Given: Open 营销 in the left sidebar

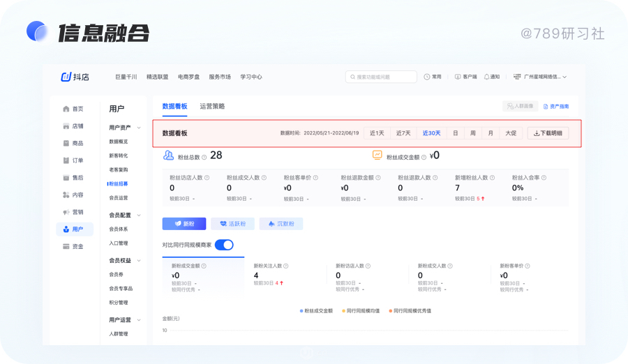Looking at the screenshot, I should click(x=73, y=212).
